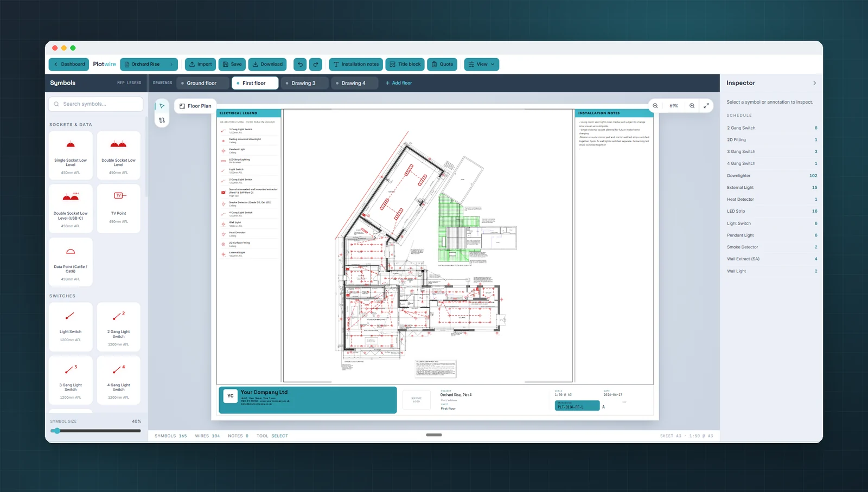The height and width of the screenshot is (492, 868).
Task: Pick the Single Socket Low Level symbol
Action: click(71, 155)
